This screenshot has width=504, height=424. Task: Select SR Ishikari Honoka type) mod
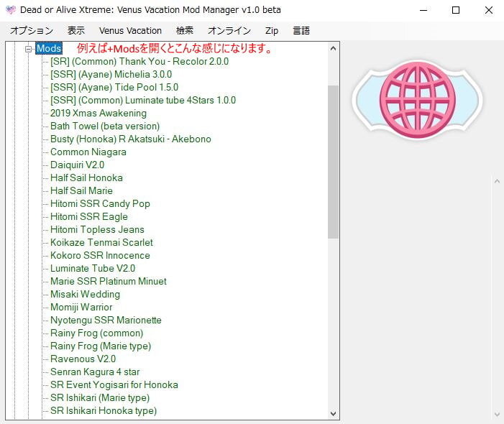[104, 410]
